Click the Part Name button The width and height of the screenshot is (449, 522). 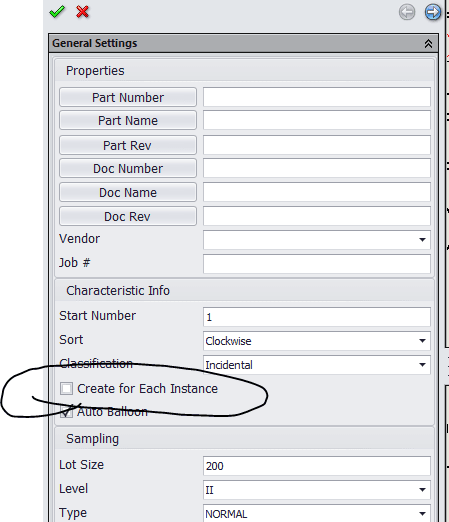pos(128,120)
